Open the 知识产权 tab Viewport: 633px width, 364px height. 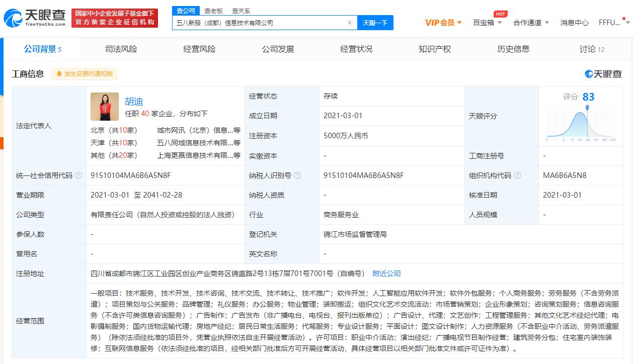(x=435, y=49)
